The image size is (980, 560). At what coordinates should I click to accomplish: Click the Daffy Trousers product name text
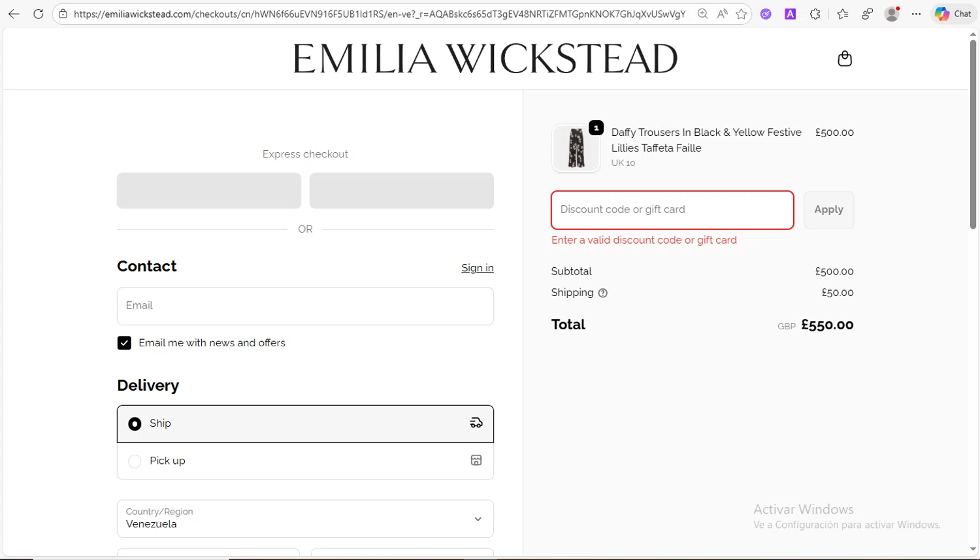pyautogui.click(x=706, y=140)
